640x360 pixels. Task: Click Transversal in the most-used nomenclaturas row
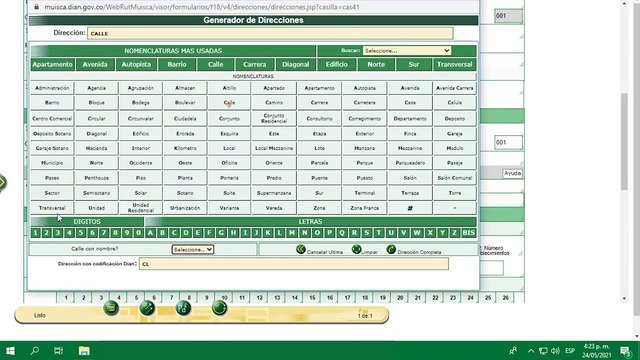coord(454,64)
